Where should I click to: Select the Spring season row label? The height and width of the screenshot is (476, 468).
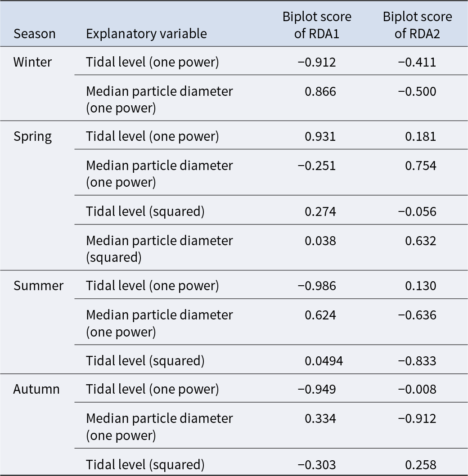point(32,136)
